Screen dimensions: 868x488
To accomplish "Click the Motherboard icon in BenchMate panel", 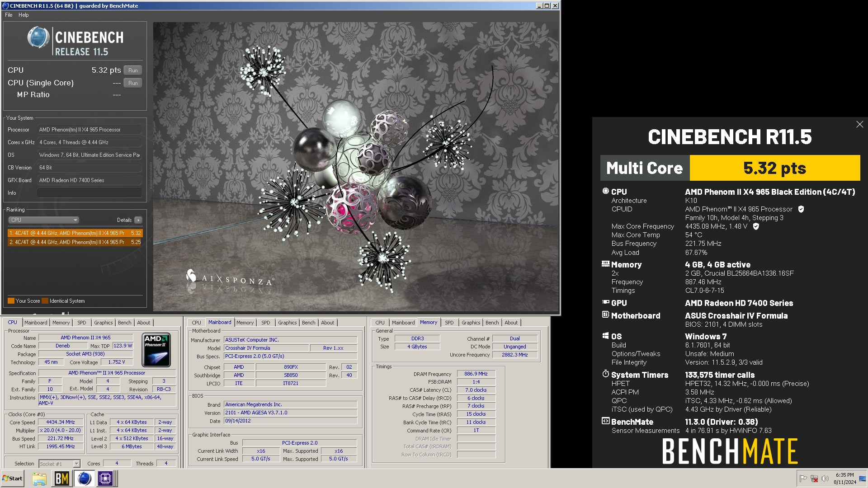I will [x=605, y=314].
